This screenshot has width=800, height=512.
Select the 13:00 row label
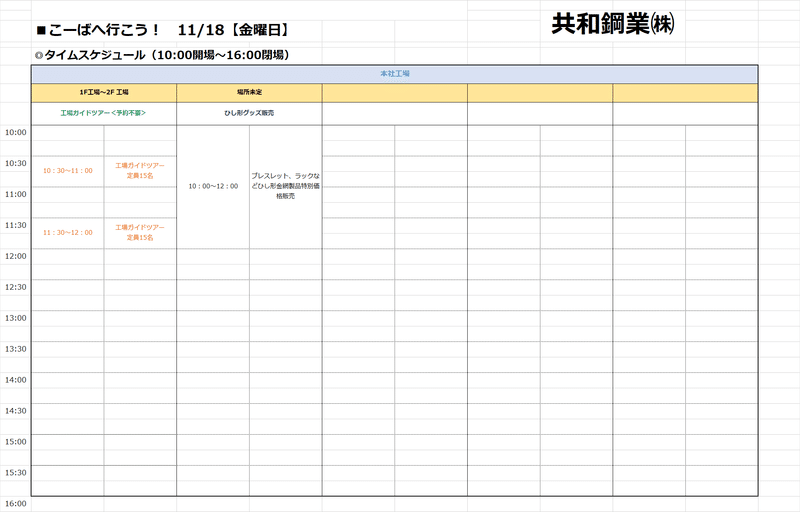point(16,318)
